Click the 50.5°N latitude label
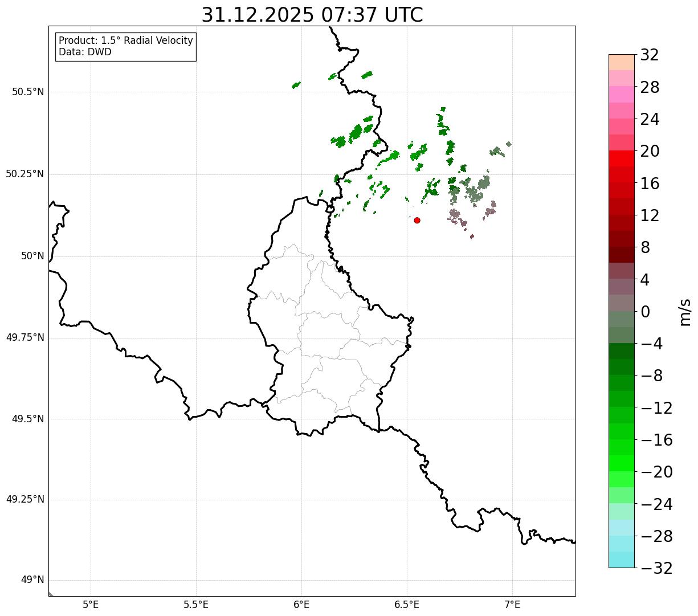 pos(28,92)
